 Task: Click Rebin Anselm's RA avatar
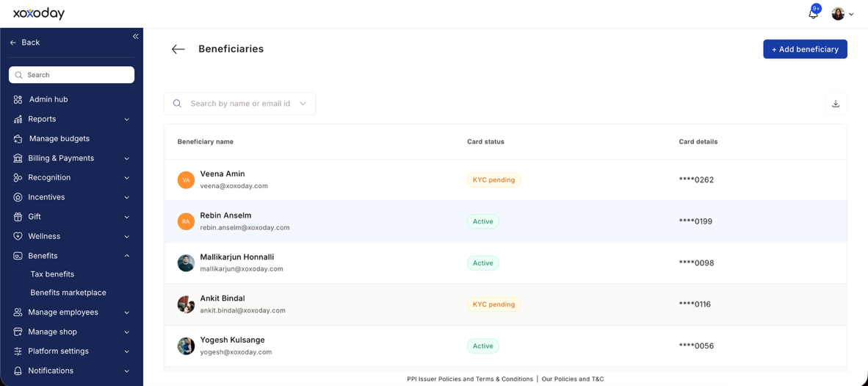[186, 221]
